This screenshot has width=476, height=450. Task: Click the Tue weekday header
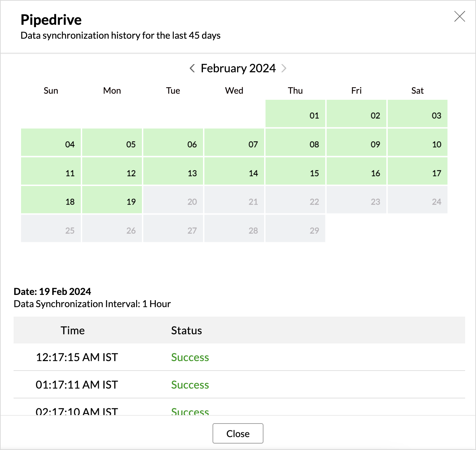(173, 91)
